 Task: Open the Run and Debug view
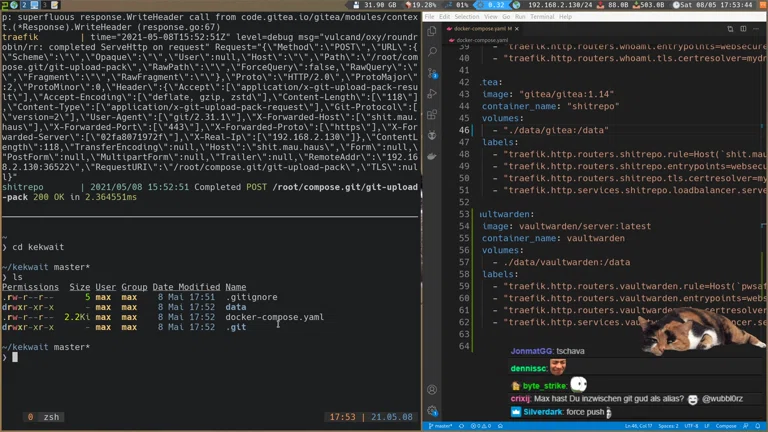432,94
